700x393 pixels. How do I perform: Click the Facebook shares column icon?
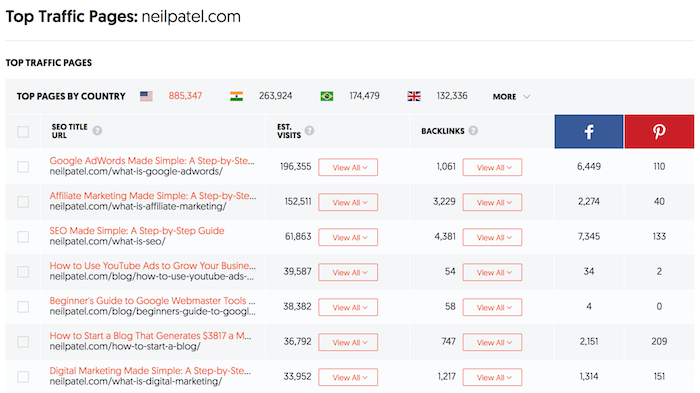point(588,131)
